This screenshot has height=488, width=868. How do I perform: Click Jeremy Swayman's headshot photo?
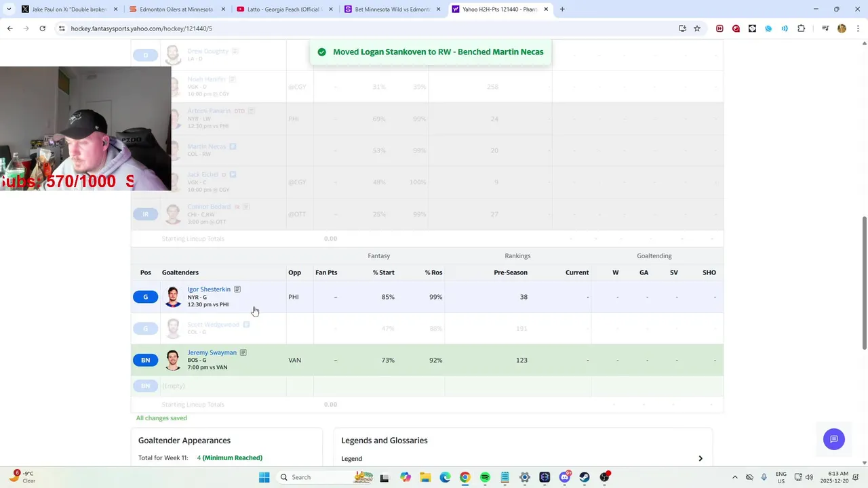coord(174,360)
